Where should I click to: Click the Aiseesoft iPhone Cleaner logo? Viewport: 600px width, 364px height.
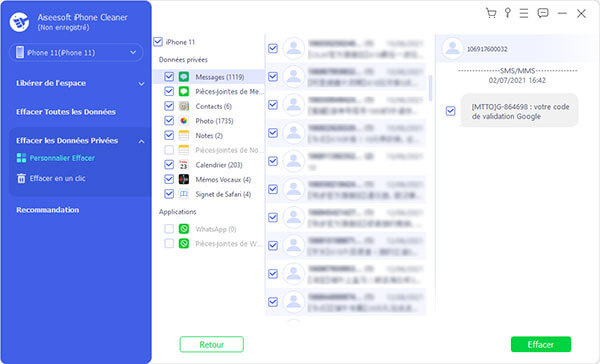click(x=19, y=22)
